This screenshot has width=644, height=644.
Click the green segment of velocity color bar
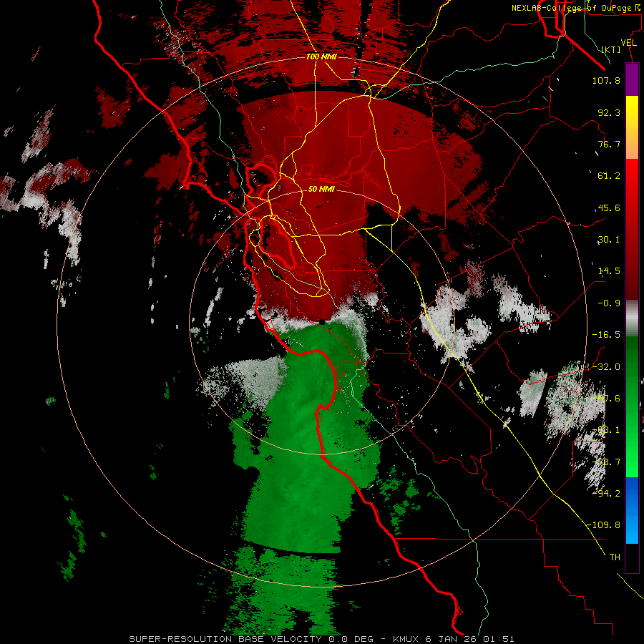pyautogui.click(x=632, y=406)
